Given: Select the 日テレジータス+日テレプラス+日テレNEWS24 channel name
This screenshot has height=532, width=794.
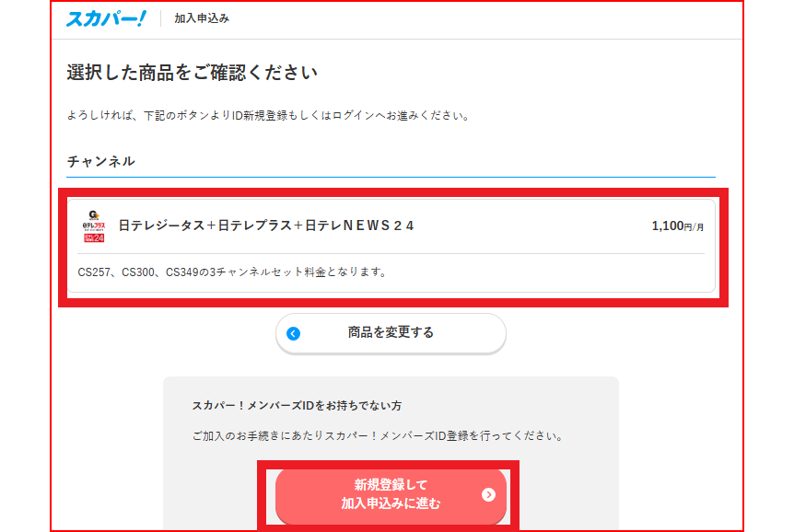Looking at the screenshot, I should 266,226.
